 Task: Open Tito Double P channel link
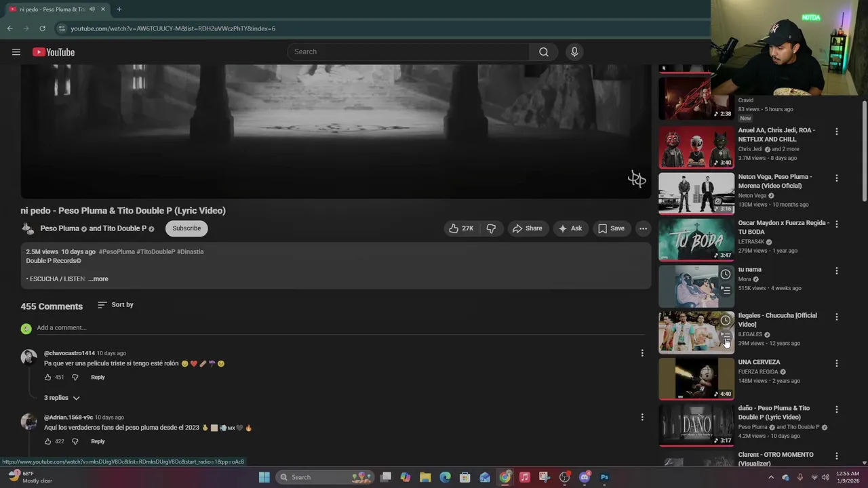pyautogui.click(x=124, y=229)
